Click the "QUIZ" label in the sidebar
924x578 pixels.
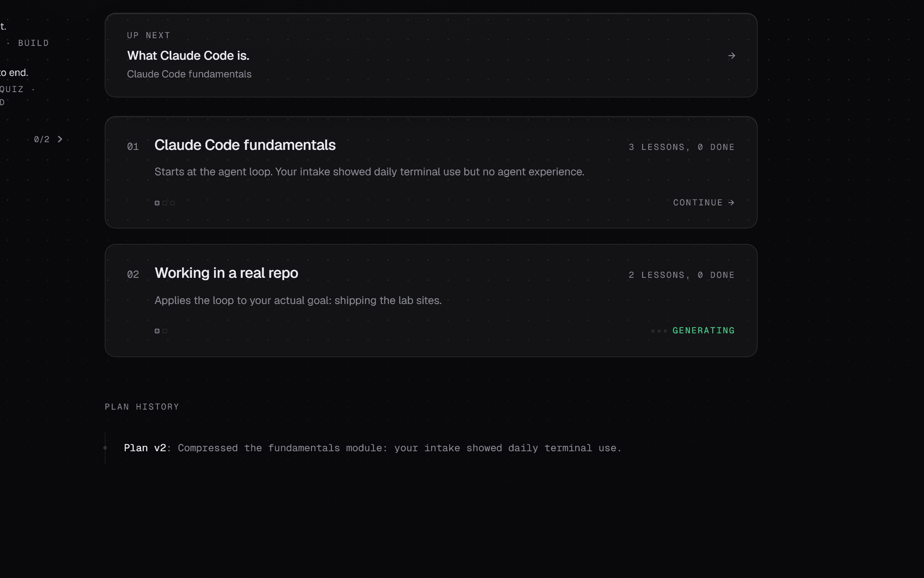(x=12, y=89)
